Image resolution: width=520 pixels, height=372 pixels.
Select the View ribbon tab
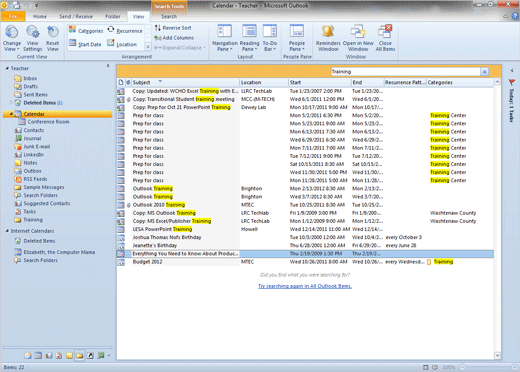pos(138,16)
